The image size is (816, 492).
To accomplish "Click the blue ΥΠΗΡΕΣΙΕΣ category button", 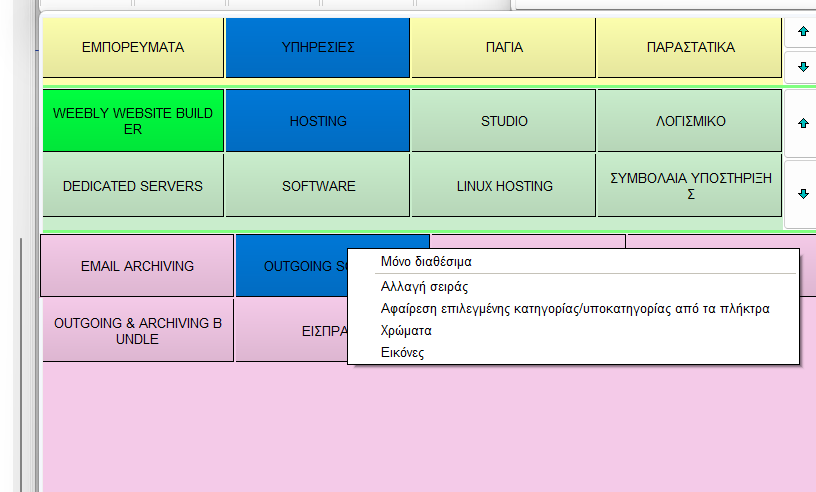I will (318, 47).
